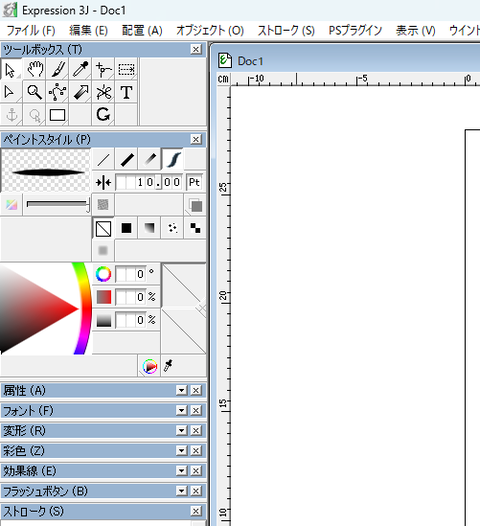
Task: Open the 配置 (A) menu
Action: pos(142,31)
